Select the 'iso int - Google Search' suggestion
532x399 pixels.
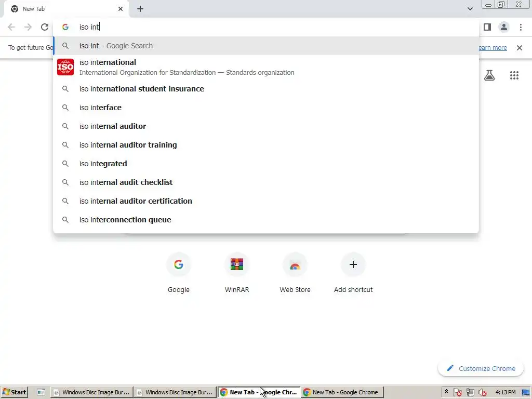click(x=266, y=46)
